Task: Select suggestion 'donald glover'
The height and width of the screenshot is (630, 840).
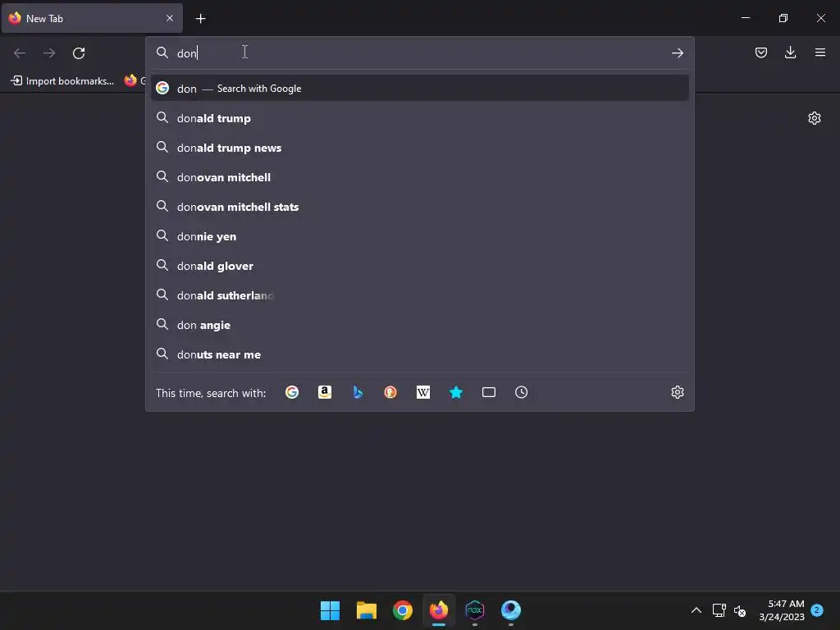Action: click(x=419, y=266)
